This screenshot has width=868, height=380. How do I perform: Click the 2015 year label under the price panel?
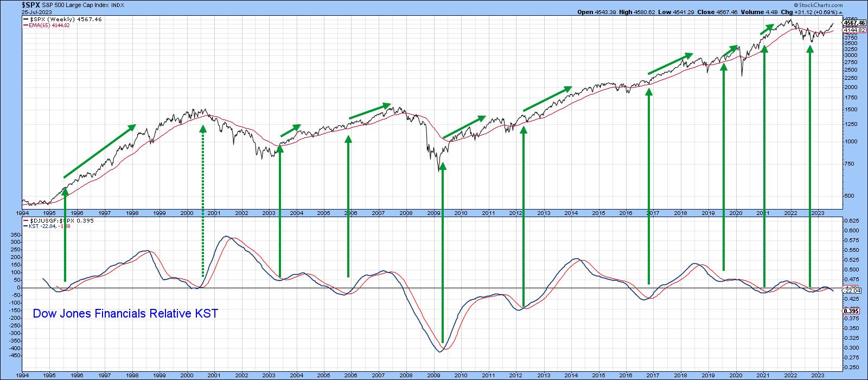click(598, 214)
